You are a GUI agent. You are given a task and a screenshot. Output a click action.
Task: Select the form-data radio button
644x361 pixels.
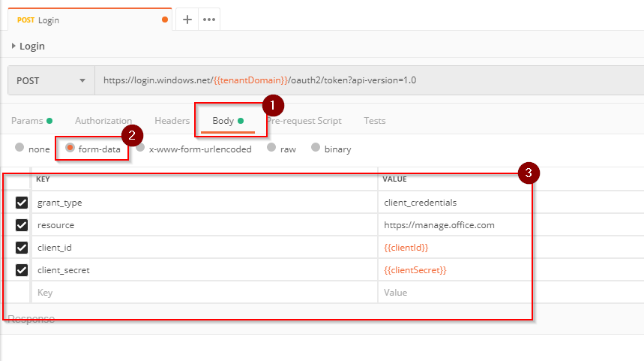coord(70,148)
